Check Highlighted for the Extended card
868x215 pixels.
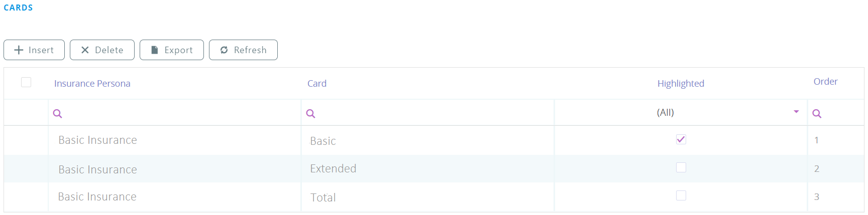(x=681, y=167)
